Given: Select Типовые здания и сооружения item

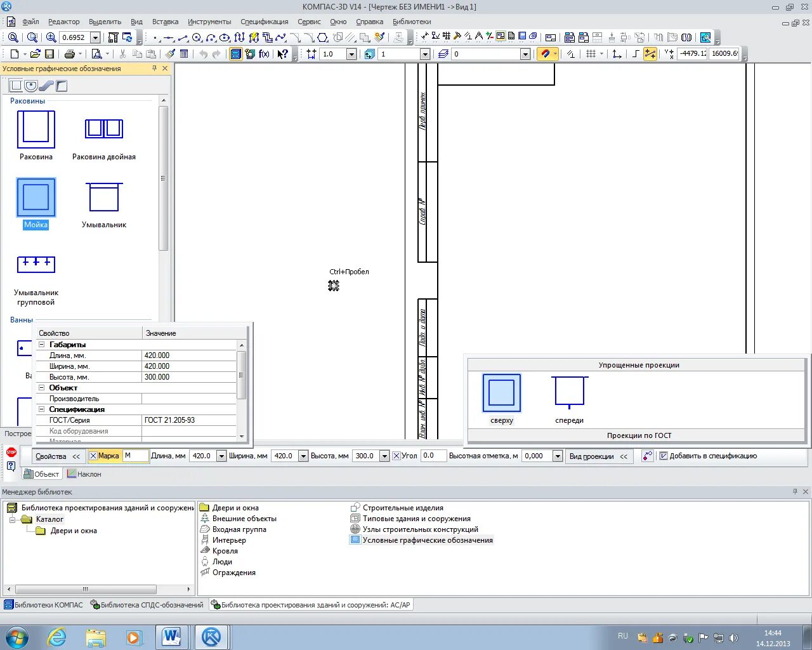Looking at the screenshot, I should click(410, 519).
